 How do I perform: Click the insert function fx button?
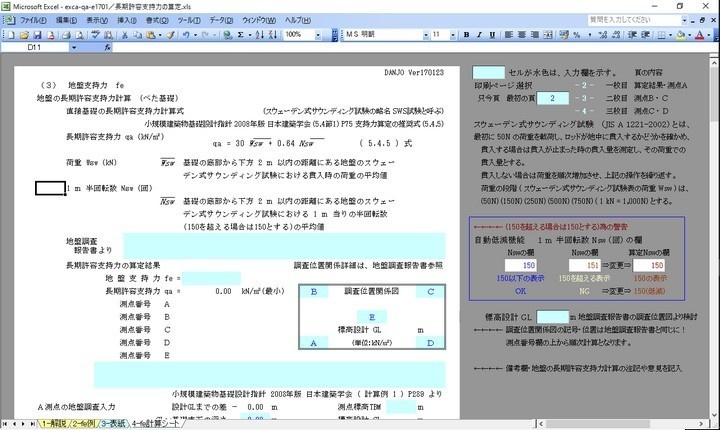107,47
